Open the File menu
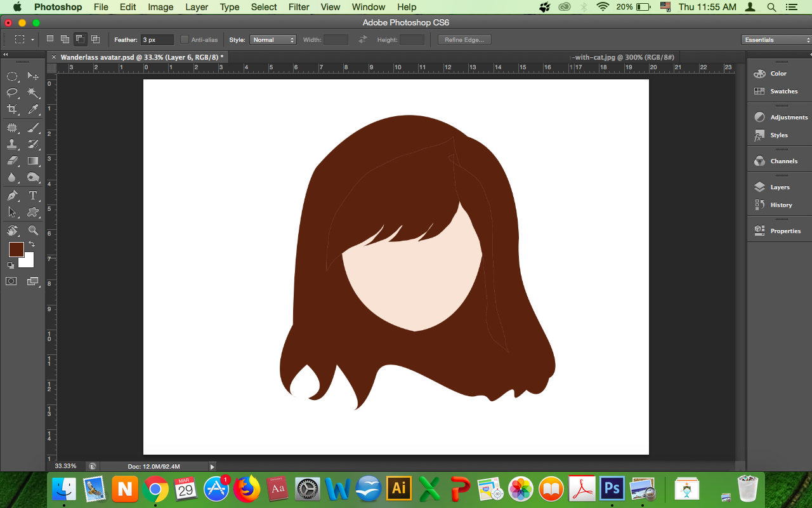The width and height of the screenshot is (812, 508). coord(101,7)
